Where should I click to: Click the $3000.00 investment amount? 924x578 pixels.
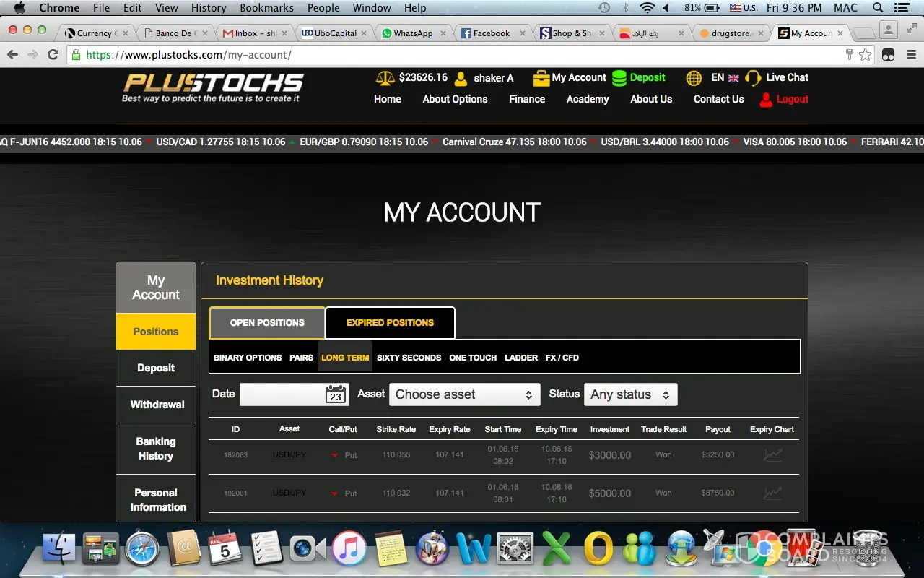[x=610, y=455]
